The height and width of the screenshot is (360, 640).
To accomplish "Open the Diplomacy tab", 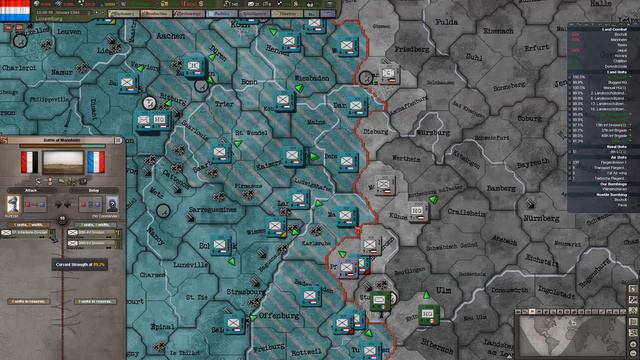I will coord(123,13).
